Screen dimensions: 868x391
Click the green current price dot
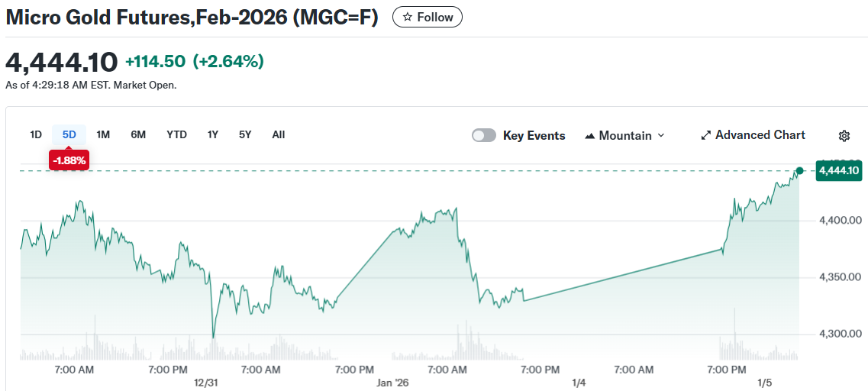coord(799,170)
